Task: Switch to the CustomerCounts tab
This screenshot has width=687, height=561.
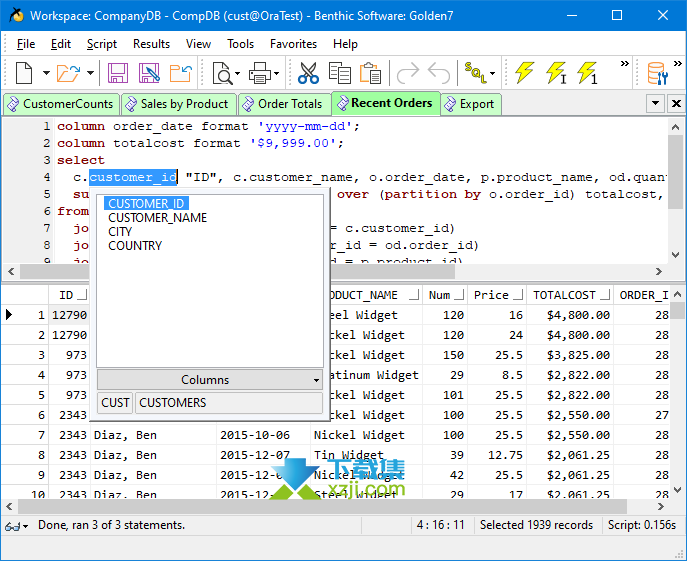Action: 61,104
